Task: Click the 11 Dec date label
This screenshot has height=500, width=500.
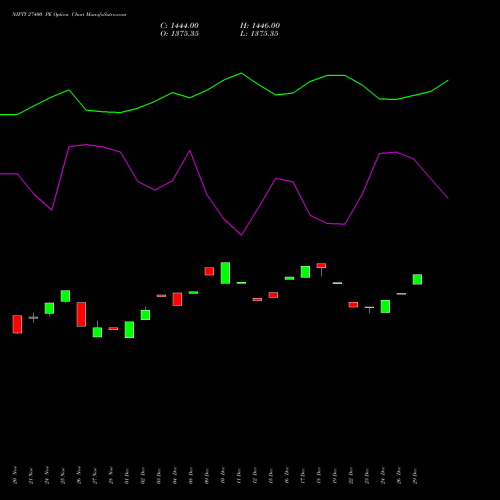Action: [x=239, y=475]
